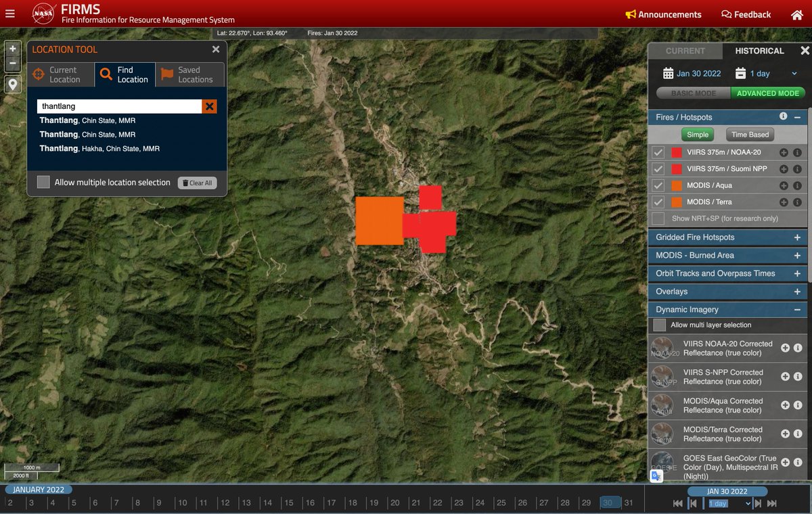This screenshot has height=514, width=812.
Task: Switch to Basic Mode
Action: [694, 93]
